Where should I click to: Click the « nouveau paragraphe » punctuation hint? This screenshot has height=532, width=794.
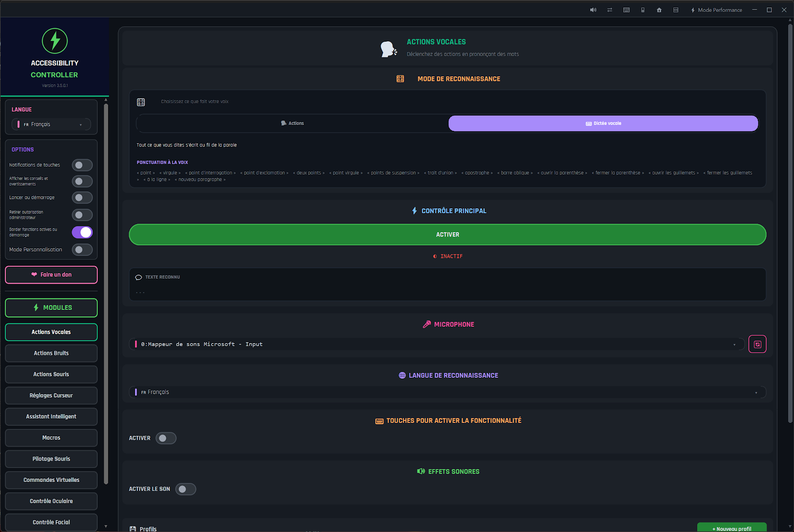click(200, 180)
